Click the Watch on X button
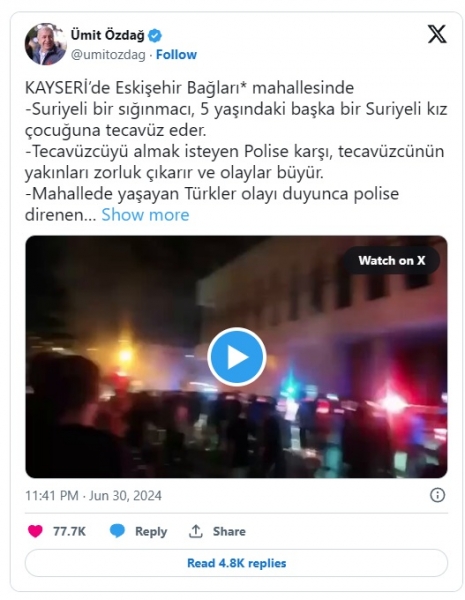This screenshot has height=600, width=465. (392, 261)
